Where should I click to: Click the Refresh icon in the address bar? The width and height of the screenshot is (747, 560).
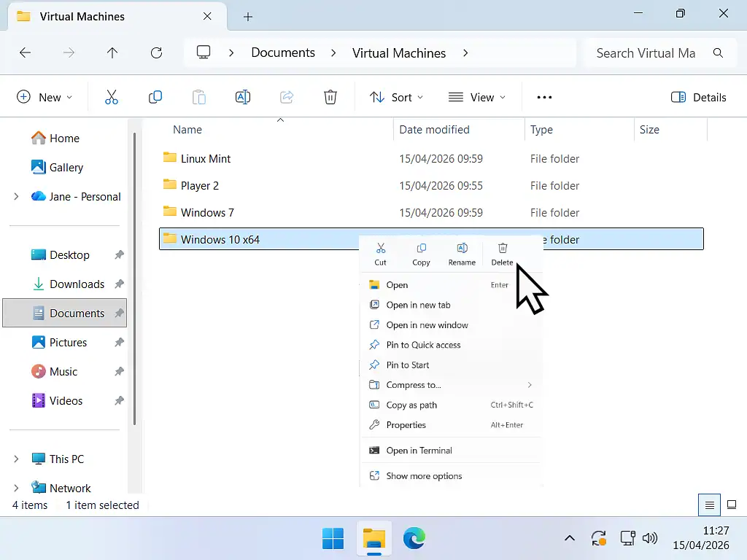pos(156,52)
